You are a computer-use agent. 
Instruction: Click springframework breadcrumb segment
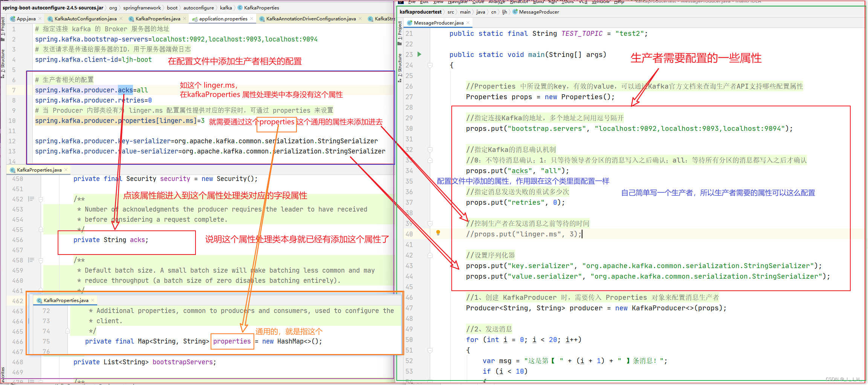point(142,8)
